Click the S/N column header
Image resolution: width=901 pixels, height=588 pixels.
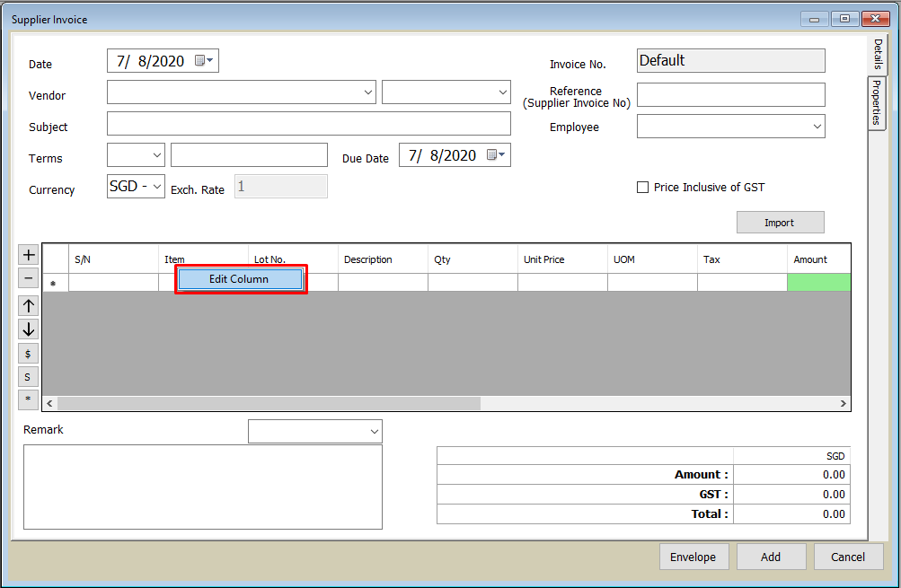tap(113, 259)
